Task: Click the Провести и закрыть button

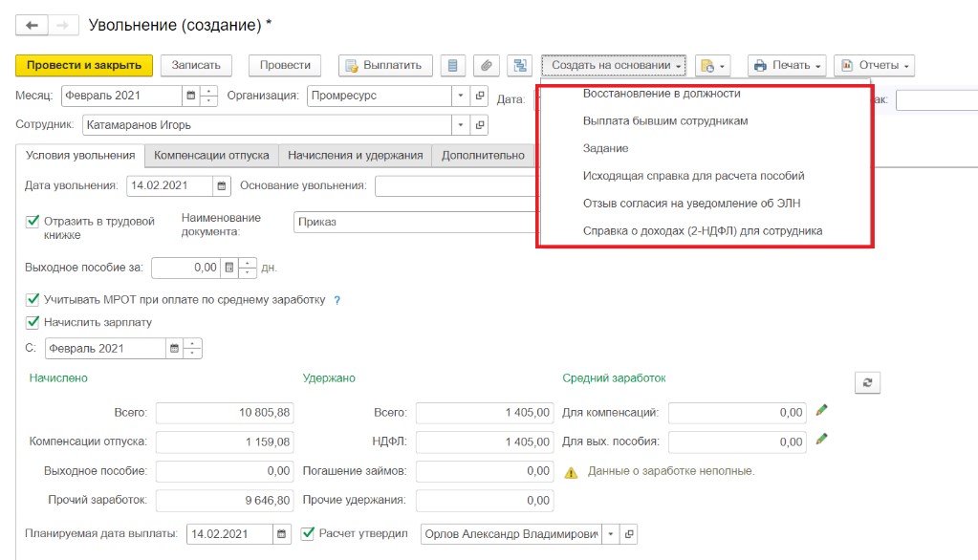Action: [x=84, y=65]
